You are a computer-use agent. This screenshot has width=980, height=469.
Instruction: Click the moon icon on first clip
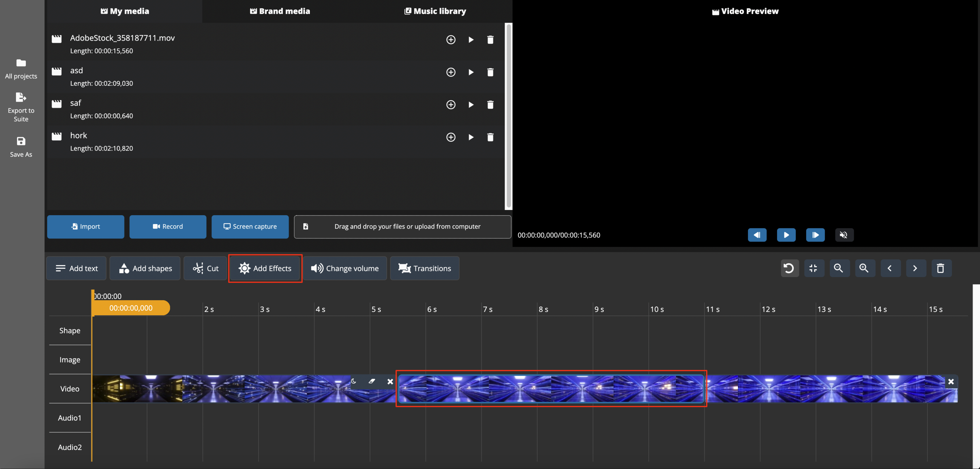coord(353,381)
